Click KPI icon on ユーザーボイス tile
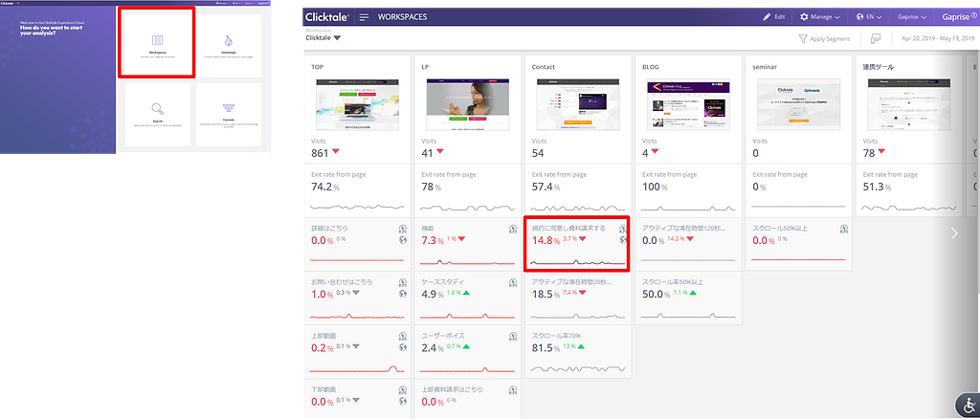The height and width of the screenshot is (420, 980). tap(513, 336)
